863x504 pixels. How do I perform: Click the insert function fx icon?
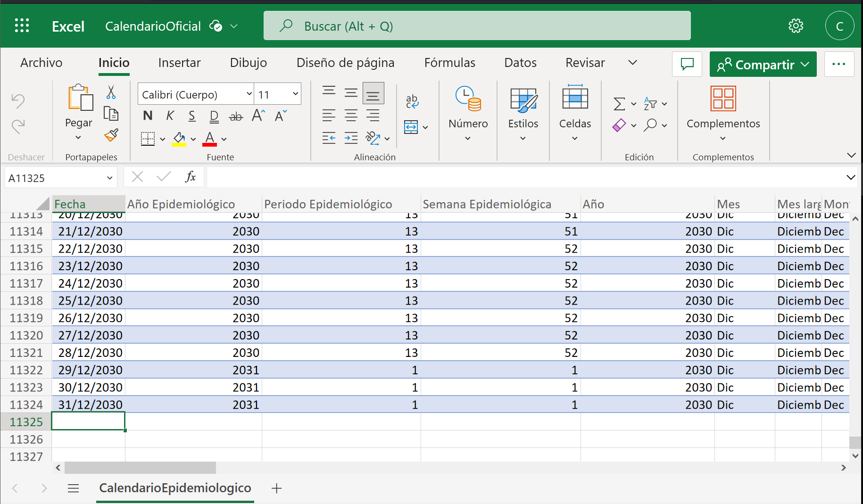[191, 177]
